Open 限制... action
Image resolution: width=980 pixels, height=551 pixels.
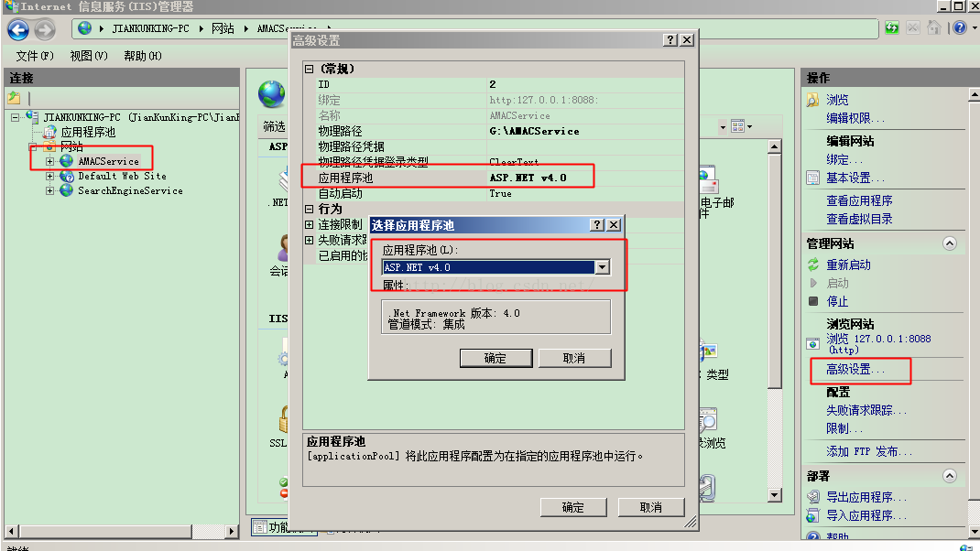pos(844,428)
